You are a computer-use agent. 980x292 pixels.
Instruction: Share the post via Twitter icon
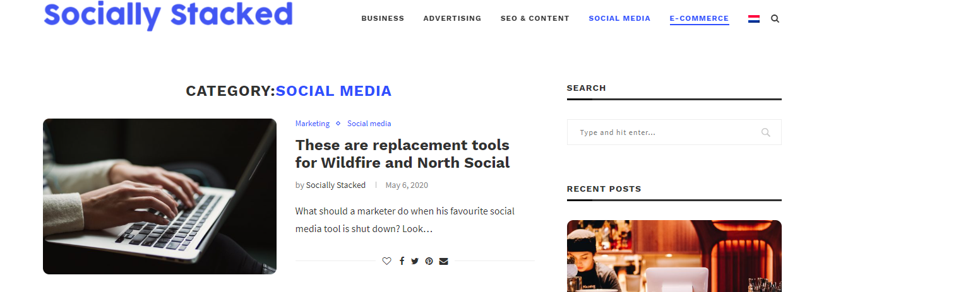pos(415,261)
